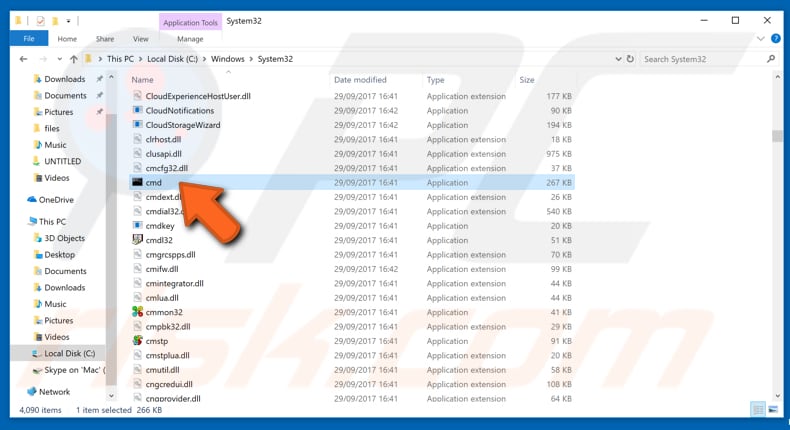Click the search magnifier icon
Screen dimensions: 790x430
tap(771, 59)
